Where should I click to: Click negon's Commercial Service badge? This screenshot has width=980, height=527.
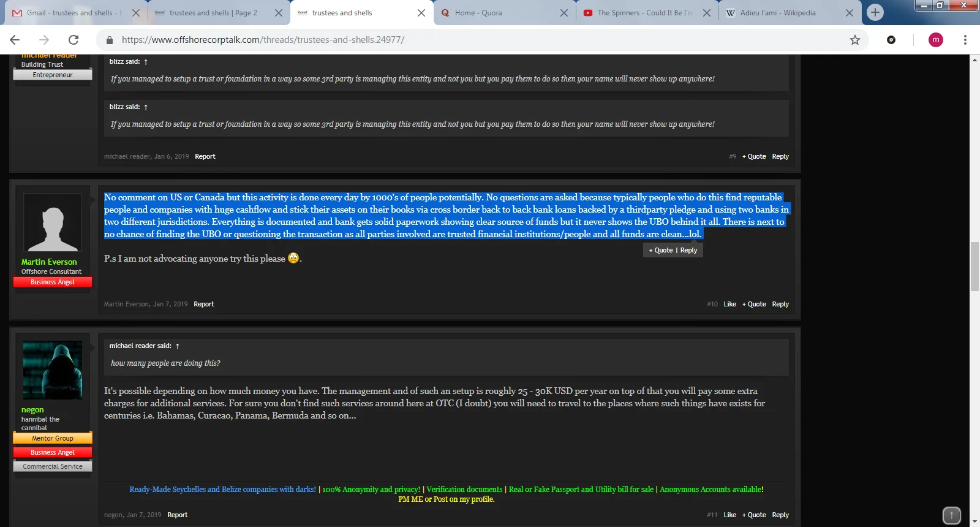[x=53, y=466]
